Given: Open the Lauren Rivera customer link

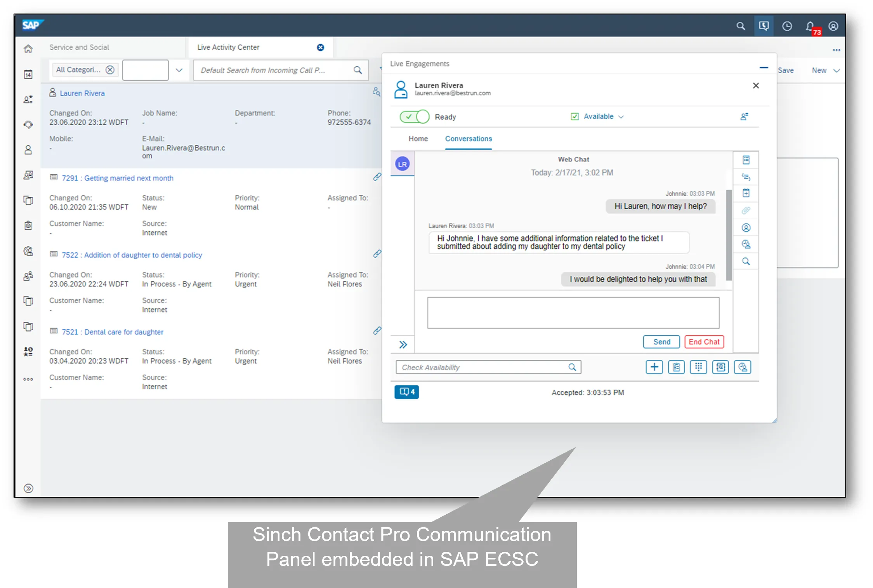Looking at the screenshot, I should coord(82,93).
